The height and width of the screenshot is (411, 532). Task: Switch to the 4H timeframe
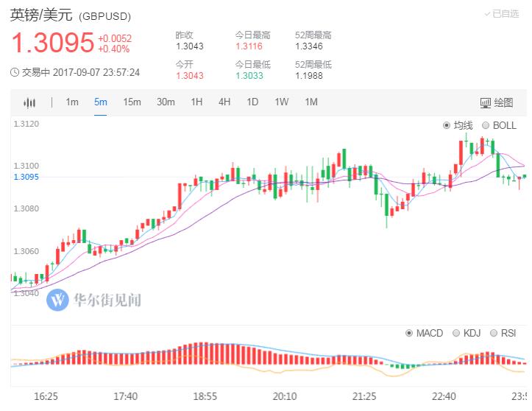224,102
